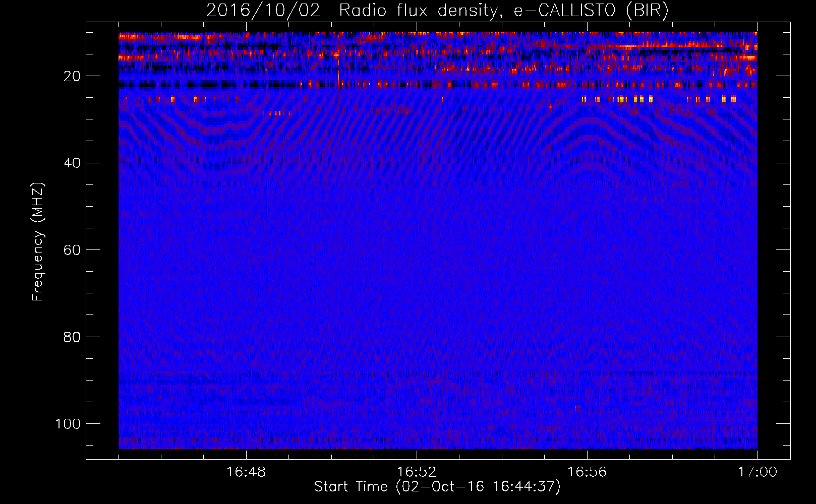Click the 20 frequency tick label

[x=72, y=76]
